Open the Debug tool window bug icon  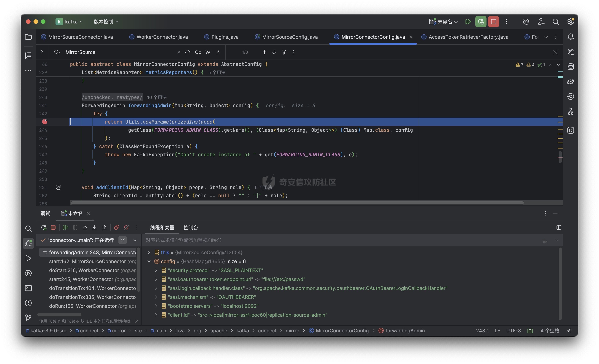tap(28, 243)
